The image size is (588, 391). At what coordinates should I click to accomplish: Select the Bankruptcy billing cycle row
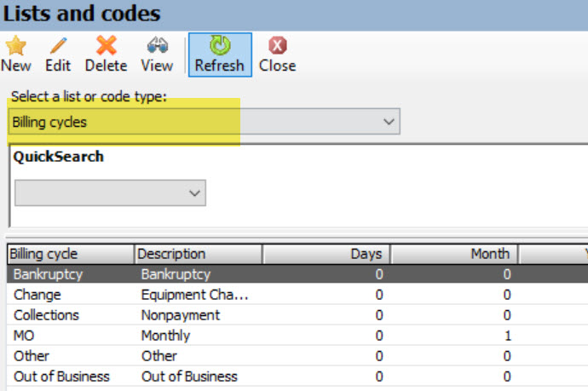41,274
